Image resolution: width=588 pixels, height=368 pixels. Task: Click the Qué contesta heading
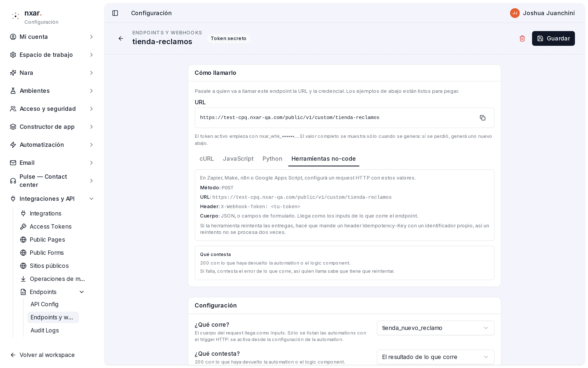(x=215, y=255)
